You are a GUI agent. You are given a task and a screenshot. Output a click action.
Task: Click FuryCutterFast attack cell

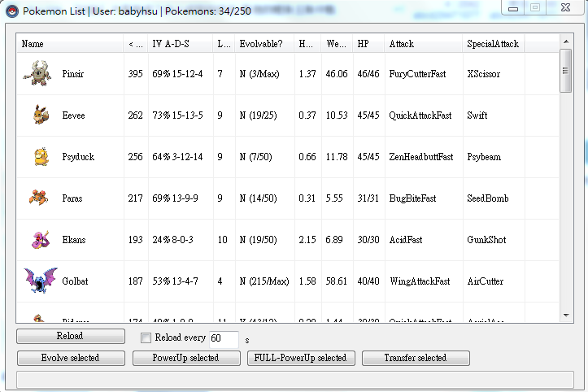pyautogui.click(x=417, y=74)
